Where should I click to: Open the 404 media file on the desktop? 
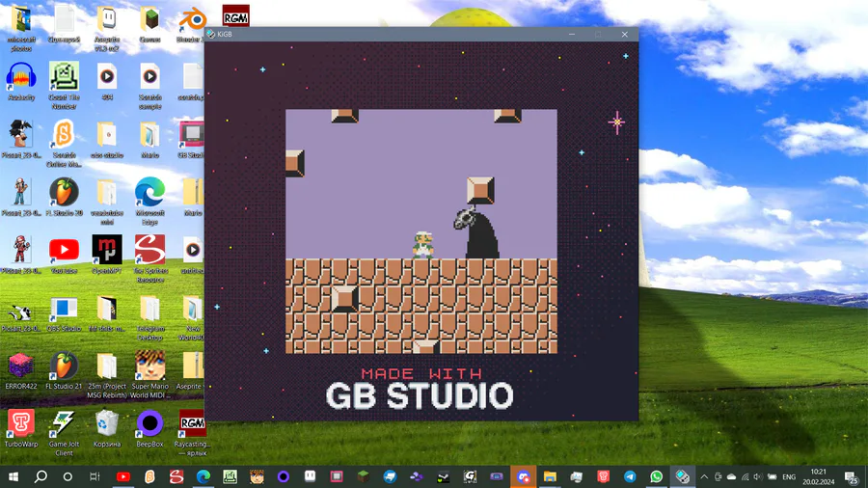point(107,82)
